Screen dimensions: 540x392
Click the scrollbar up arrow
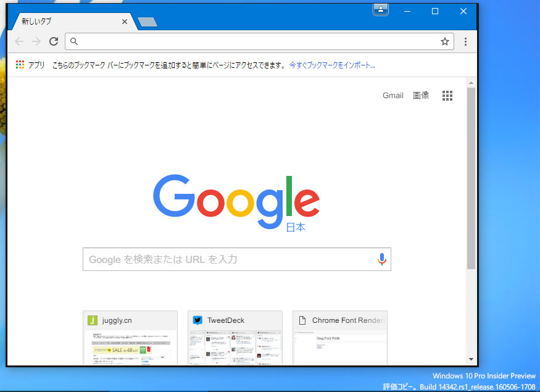pos(471,83)
